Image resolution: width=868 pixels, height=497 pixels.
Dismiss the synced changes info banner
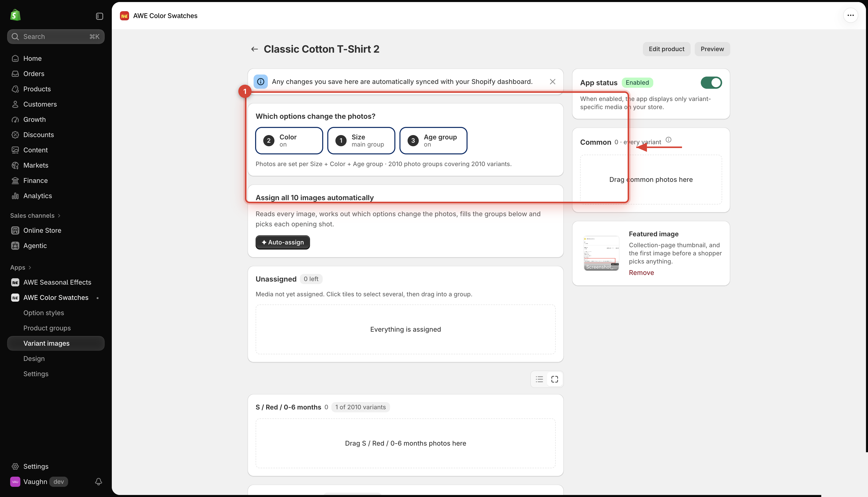coord(552,82)
